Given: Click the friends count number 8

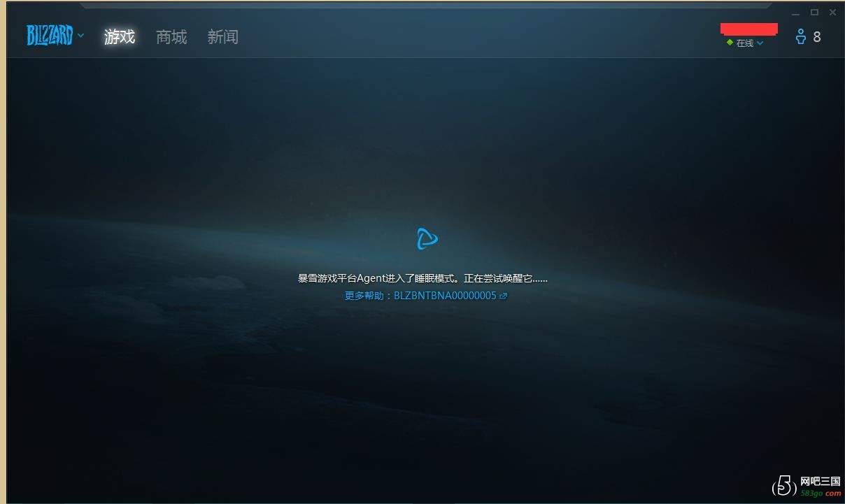Looking at the screenshot, I should (817, 37).
